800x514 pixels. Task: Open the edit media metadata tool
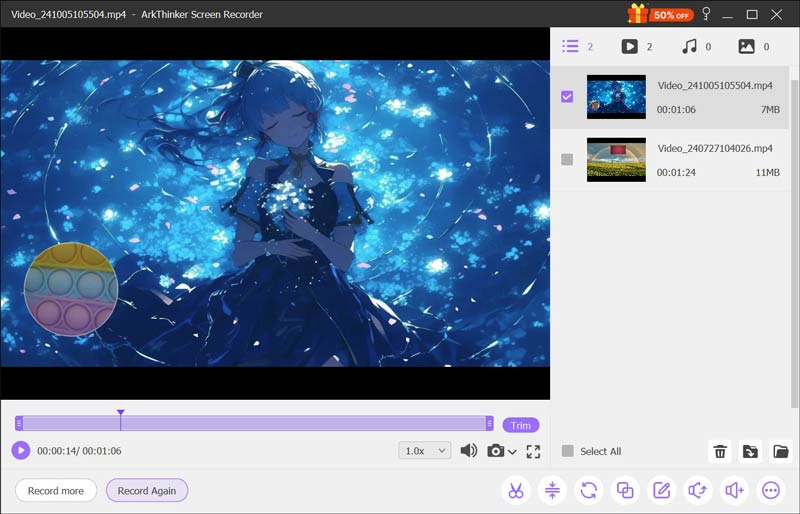(662, 491)
